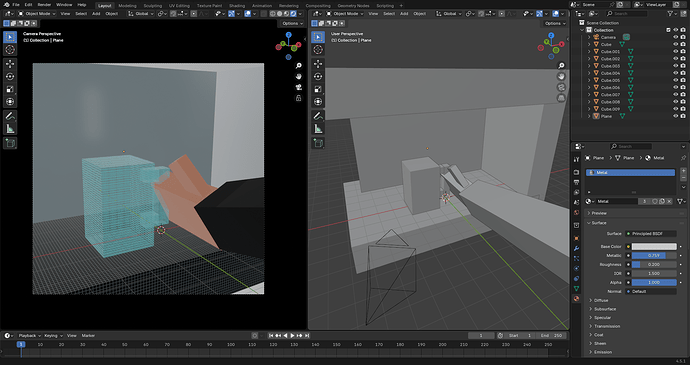Open the Marker menu in the timeline
Image resolution: width=690 pixels, height=365 pixels.
pos(88,336)
